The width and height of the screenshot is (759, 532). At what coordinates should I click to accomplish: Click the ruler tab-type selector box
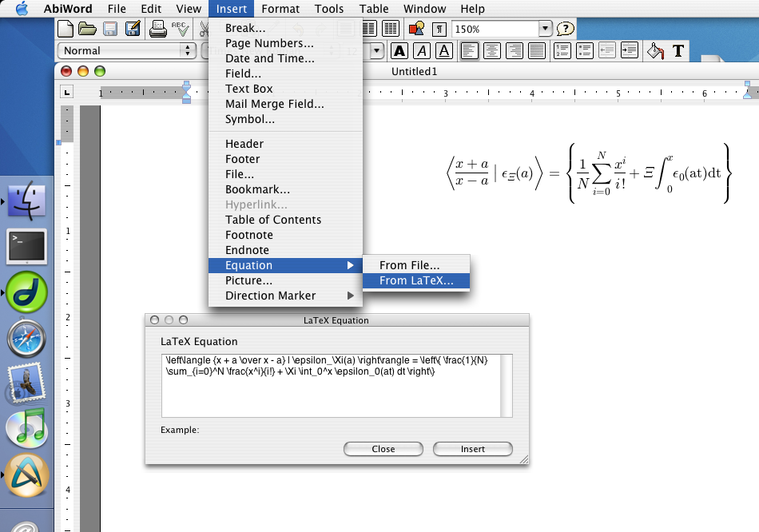tap(67, 92)
